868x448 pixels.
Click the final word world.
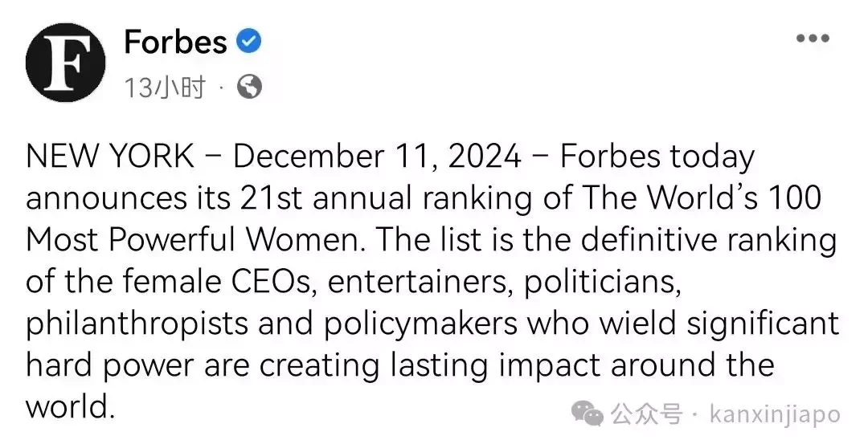[70, 407]
